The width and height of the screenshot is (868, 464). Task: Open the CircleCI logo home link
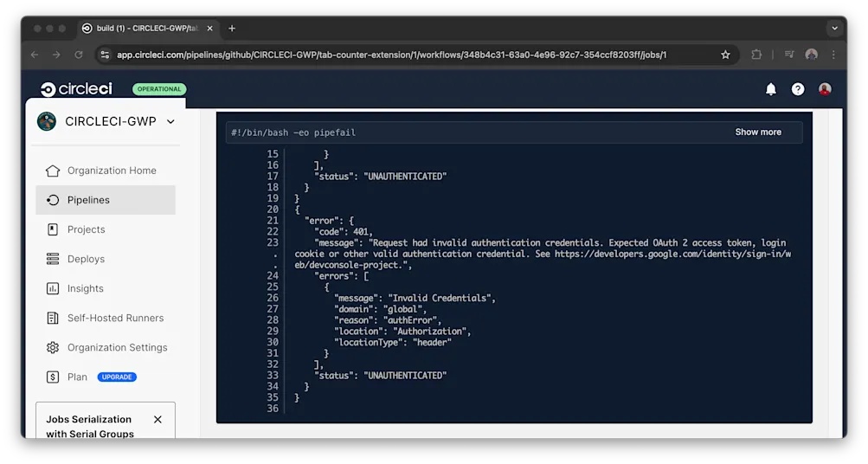[76, 89]
